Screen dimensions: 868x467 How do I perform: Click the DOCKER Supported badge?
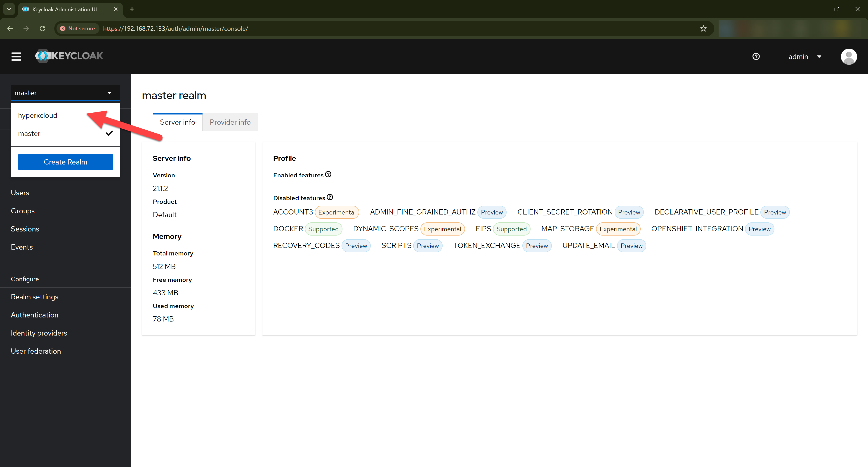pyautogui.click(x=323, y=229)
